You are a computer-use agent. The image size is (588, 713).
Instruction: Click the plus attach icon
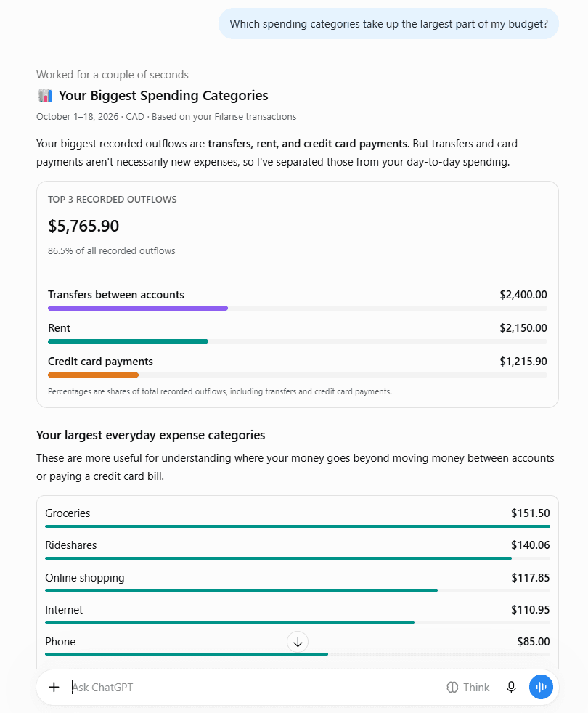click(54, 687)
